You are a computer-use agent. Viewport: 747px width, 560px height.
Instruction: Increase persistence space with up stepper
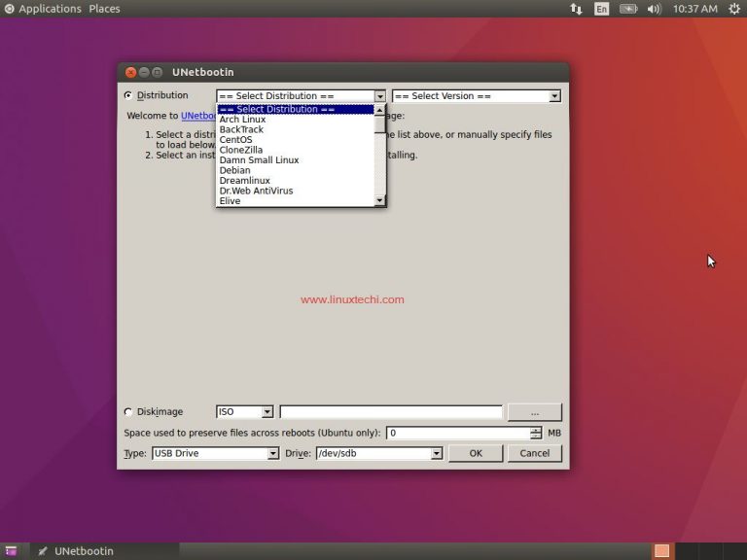tap(536, 430)
